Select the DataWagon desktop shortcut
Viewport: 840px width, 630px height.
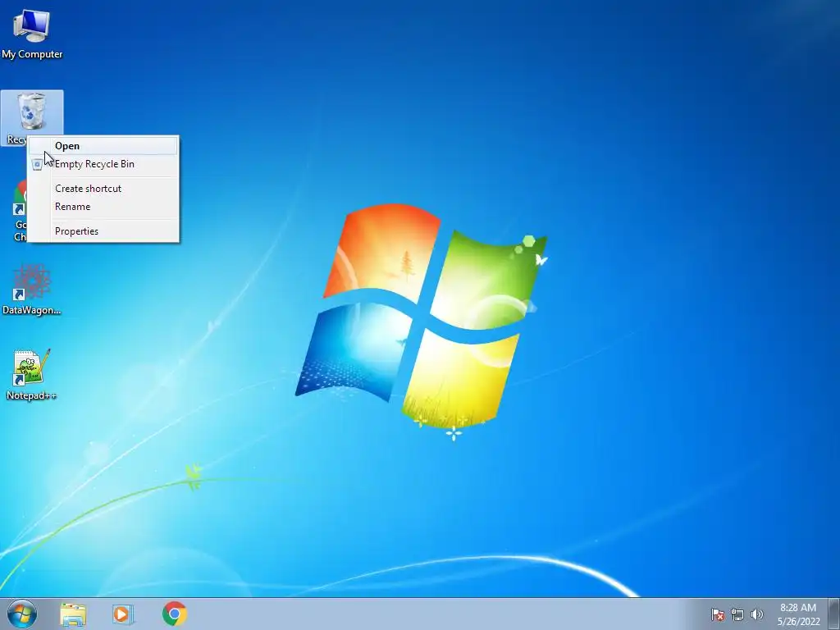click(x=32, y=290)
